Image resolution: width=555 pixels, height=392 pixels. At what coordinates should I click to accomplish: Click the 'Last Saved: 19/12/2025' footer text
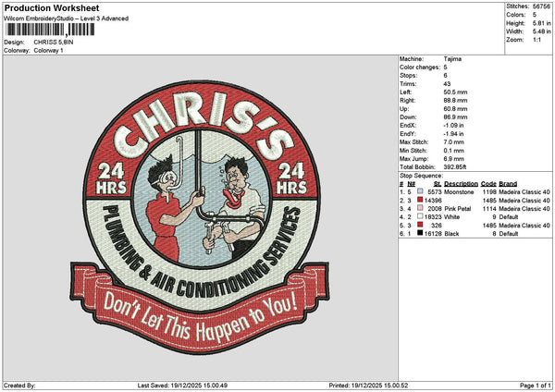(x=182, y=386)
